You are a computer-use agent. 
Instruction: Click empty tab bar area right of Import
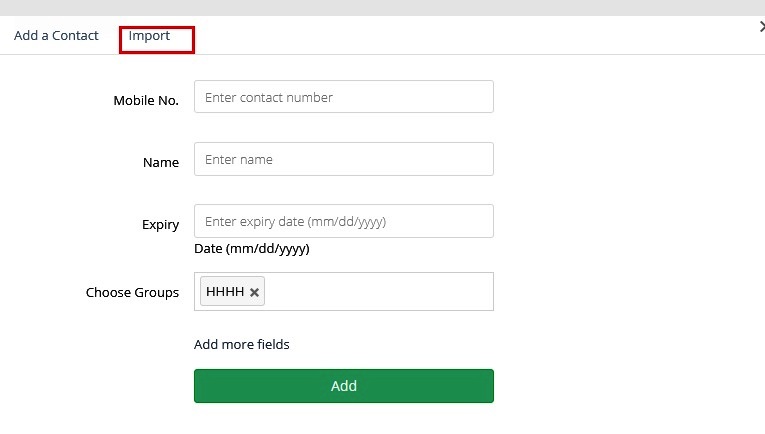click(x=450, y=36)
